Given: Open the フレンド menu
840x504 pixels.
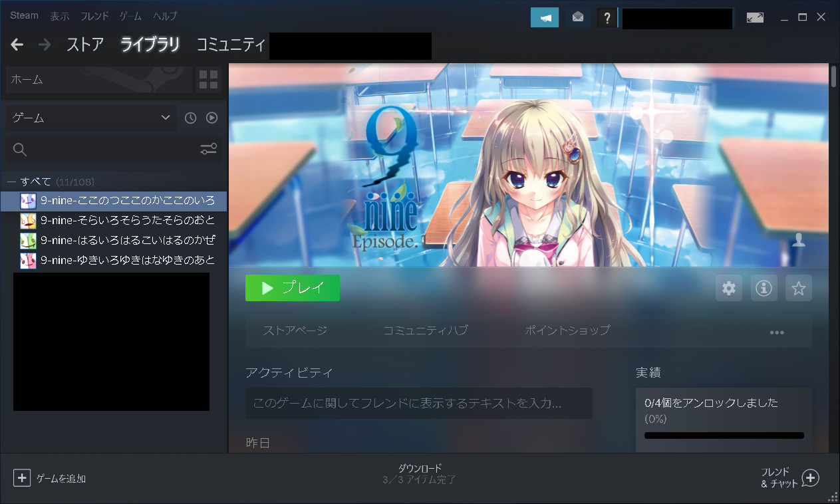Looking at the screenshot, I should 94,16.
